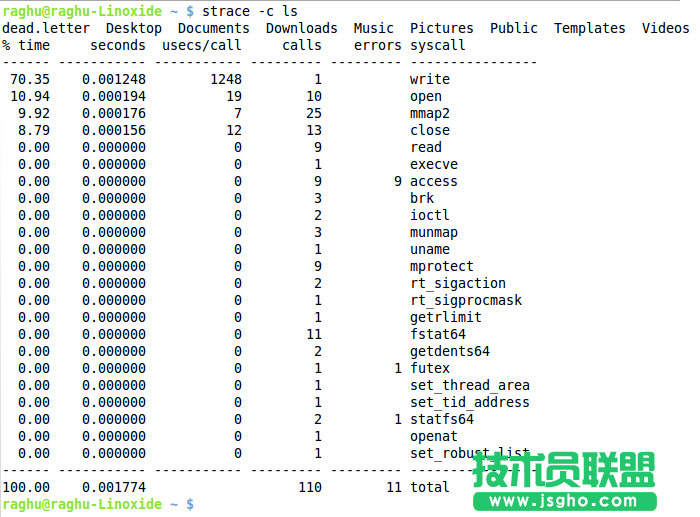
Task: Select the 'set_thread_area' syscall text
Action: pyautogui.click(x=470, y=385)
